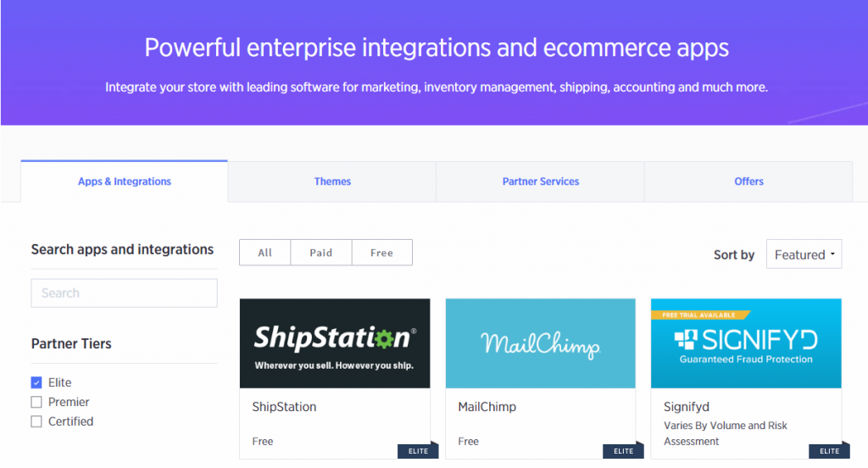Open the Apps & Integrations tab
Screen dimensions: 868x468
124,181
